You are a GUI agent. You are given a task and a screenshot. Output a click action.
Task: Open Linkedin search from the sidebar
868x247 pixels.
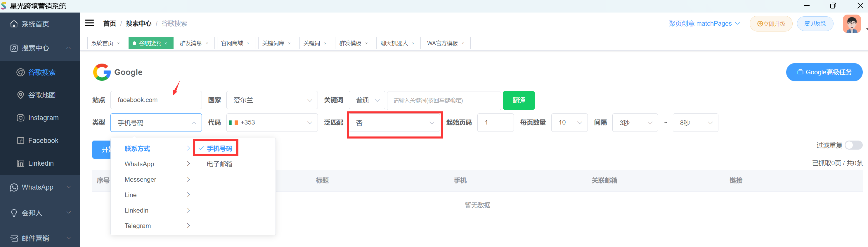pos(40,163)
